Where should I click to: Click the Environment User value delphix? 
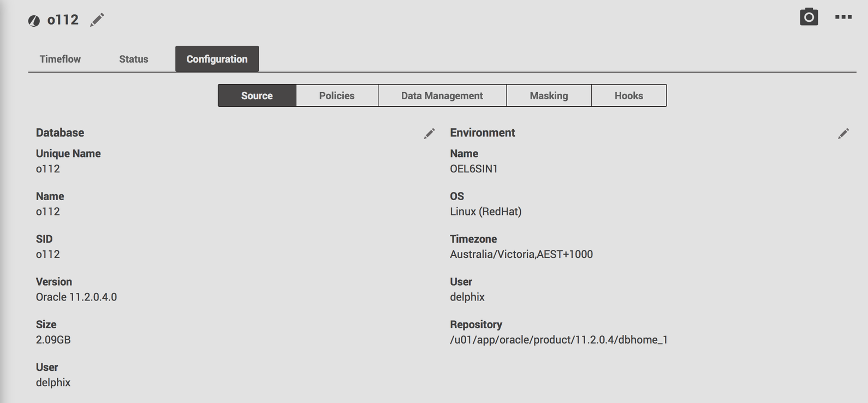click(x=467, y=297)
